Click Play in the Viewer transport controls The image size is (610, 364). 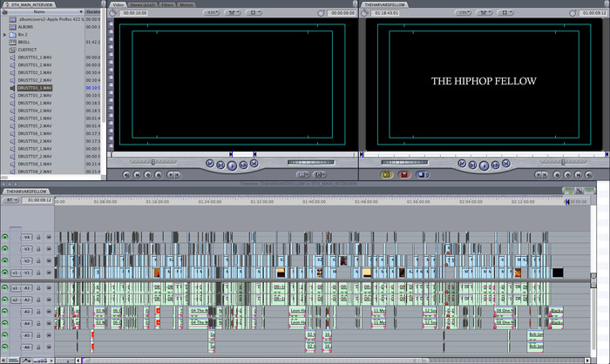[x=232, y=166]
